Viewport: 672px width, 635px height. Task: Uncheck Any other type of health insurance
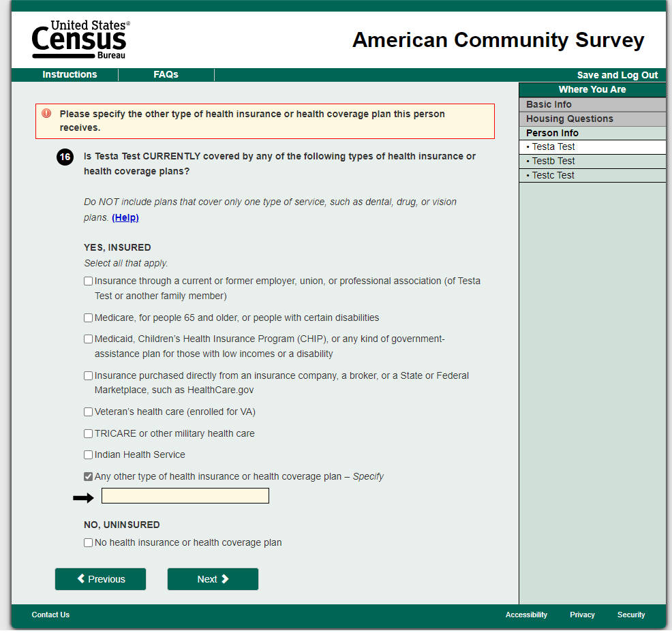(89, 476)
